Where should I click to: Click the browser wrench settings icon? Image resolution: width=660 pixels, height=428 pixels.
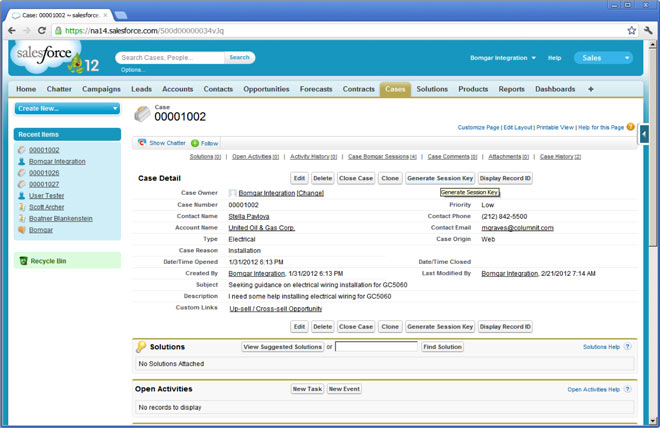(647, 31)
